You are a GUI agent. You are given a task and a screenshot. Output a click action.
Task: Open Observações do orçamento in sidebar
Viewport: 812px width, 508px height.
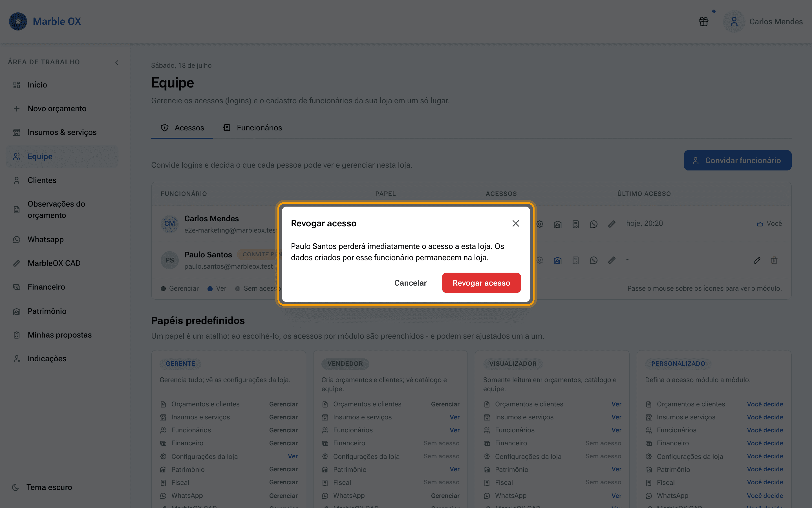click(x=62, y=210)
